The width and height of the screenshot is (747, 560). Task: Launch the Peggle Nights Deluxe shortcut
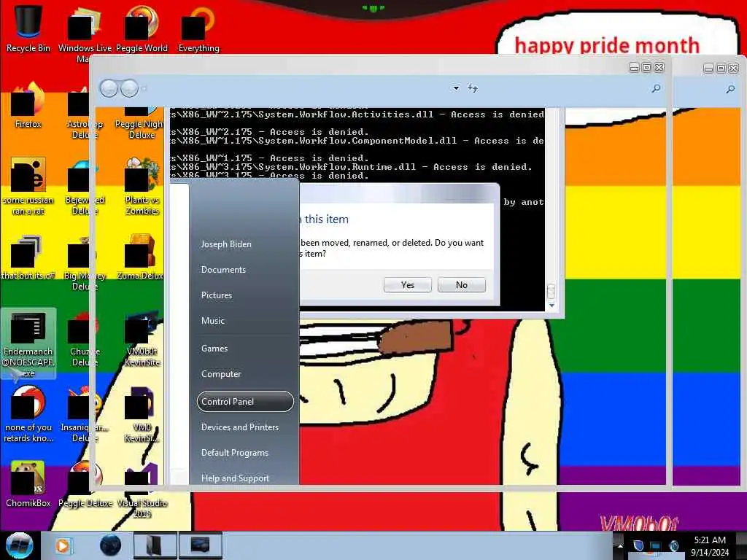[x=139, y=122]
